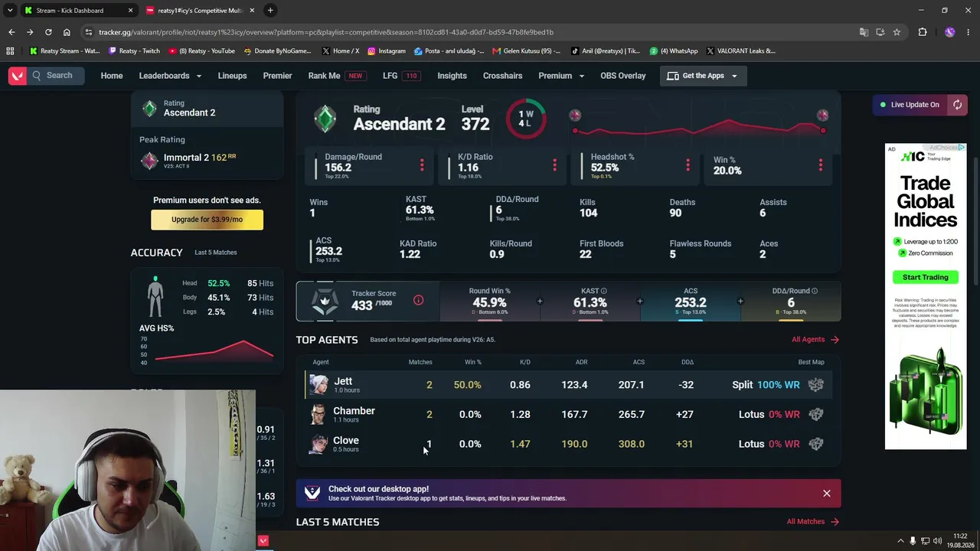The image size is (980, 551).
Task: Open the Insights nav item
Action: [452, 76]
